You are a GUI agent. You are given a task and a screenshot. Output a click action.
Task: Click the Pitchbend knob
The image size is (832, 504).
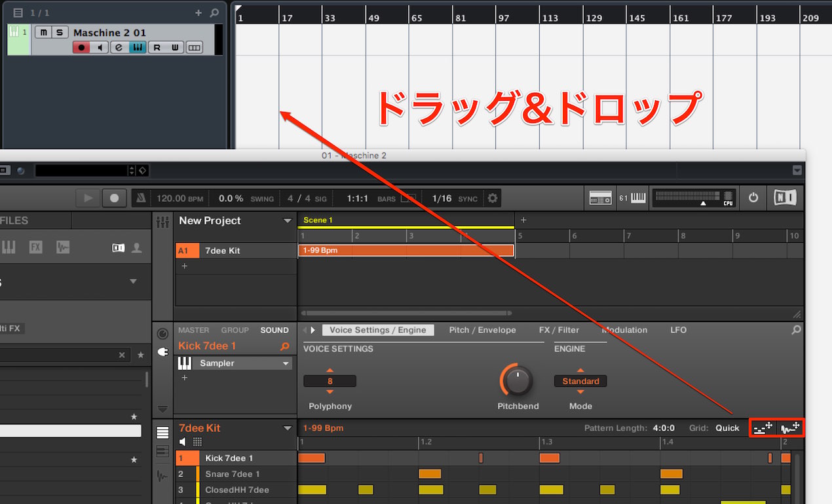[518, 380]
